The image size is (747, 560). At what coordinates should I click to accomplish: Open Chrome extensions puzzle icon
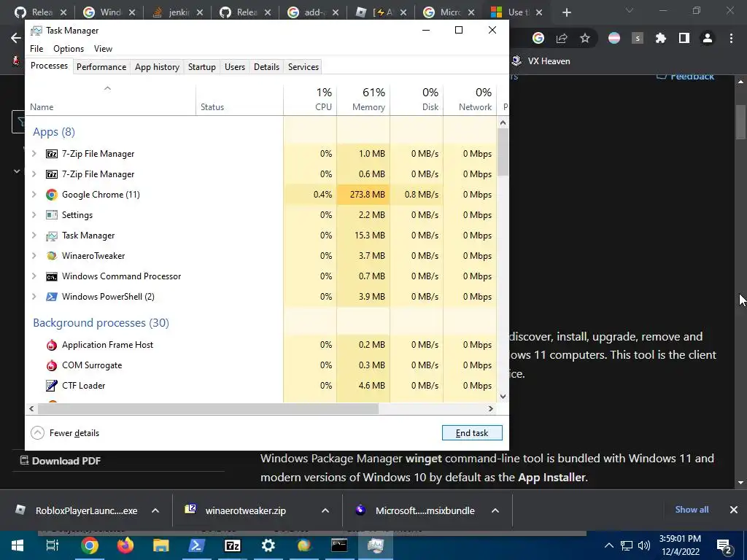(x=660, y=38)
